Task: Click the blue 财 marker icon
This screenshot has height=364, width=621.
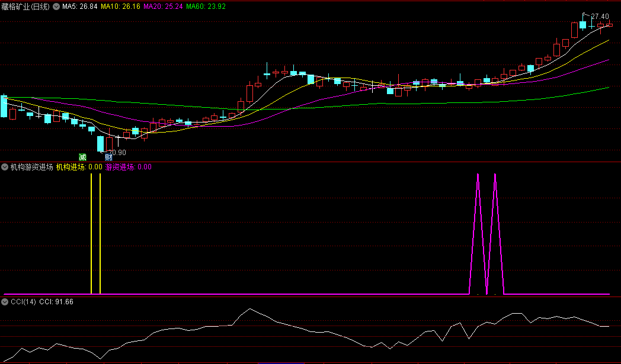Action: (x=108, y=157)
